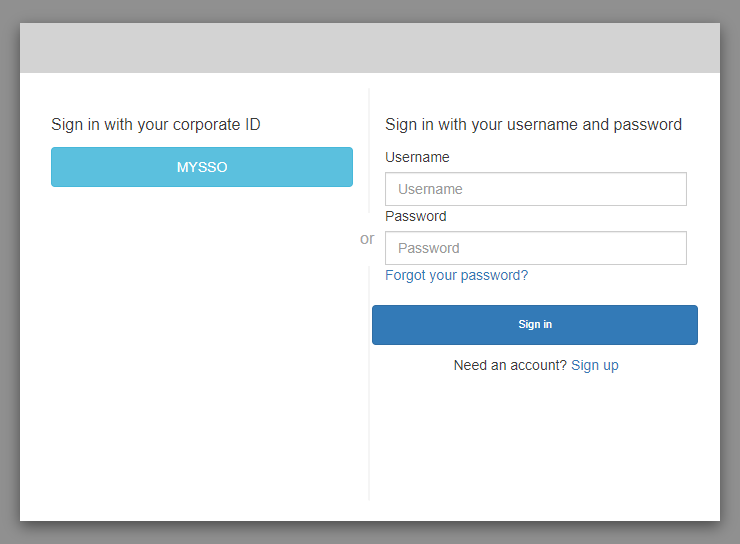Focus the Password input field
740x544 pixels.
[535, 248]
